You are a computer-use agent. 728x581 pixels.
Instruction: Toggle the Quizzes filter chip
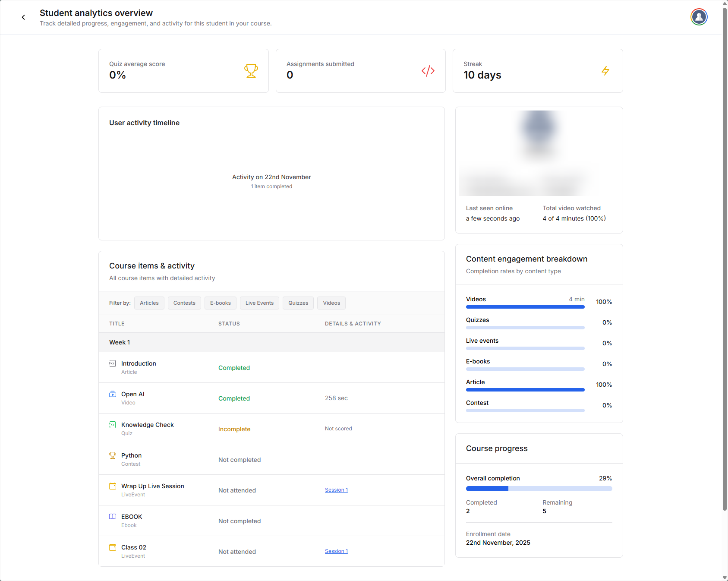[298, 303]
